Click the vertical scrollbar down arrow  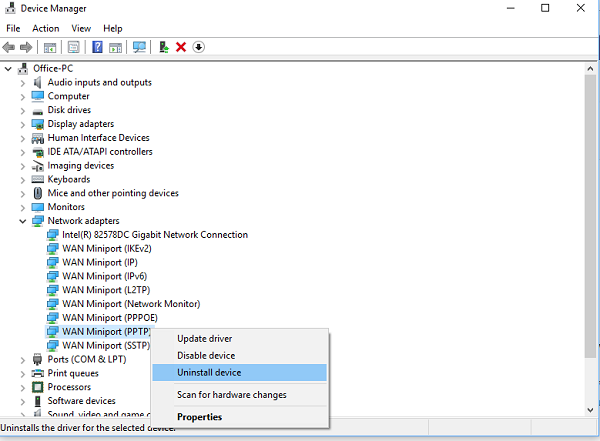(590, 410)
